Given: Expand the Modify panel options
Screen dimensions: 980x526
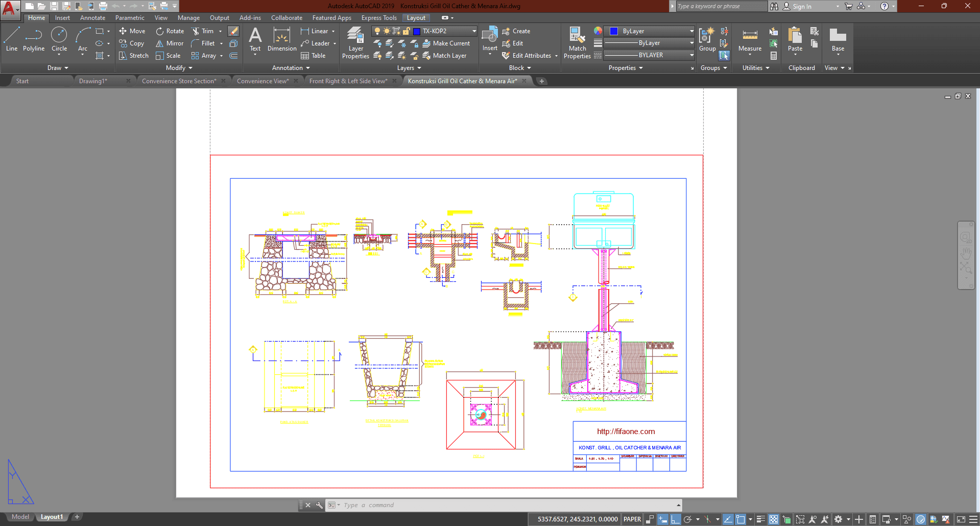Looking at the screenshot, I should [x=179, y=68].
